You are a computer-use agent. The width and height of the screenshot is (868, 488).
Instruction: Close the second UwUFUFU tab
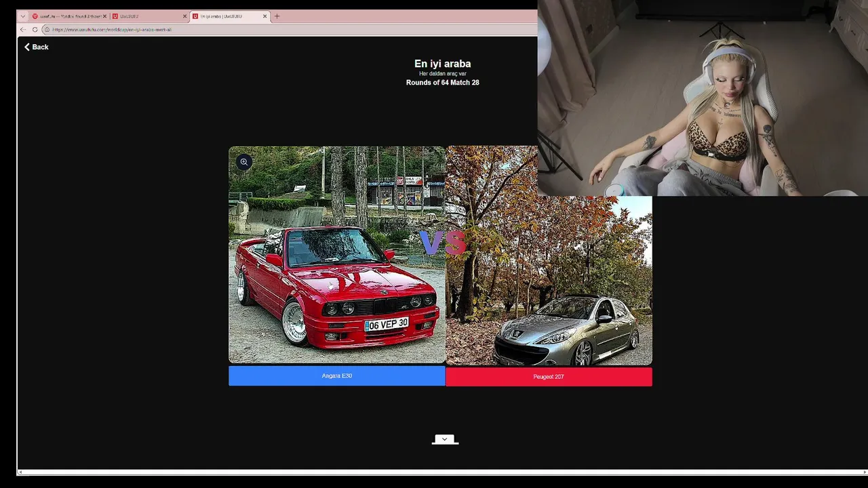point(184,16)
